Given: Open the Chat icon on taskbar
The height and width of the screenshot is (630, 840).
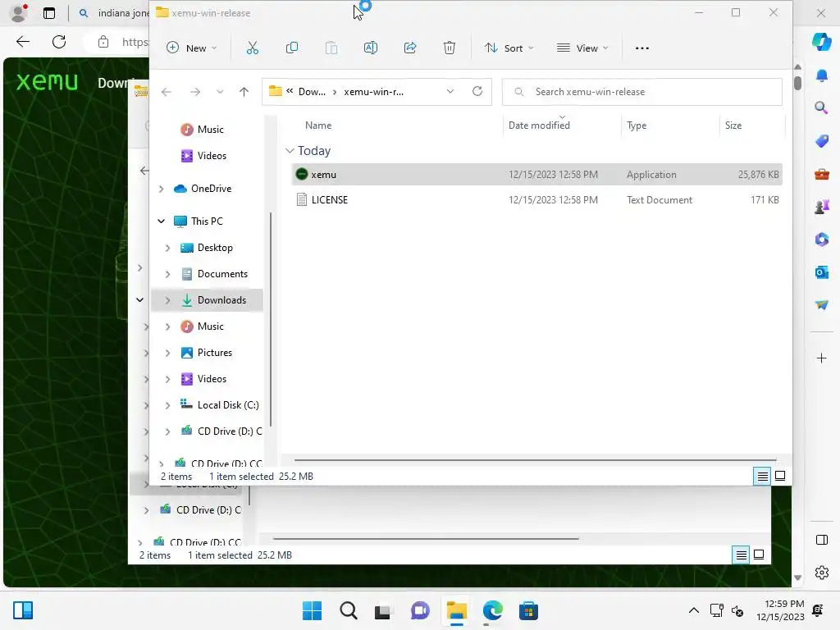Looking at the screenshot, I should (420, 610).
